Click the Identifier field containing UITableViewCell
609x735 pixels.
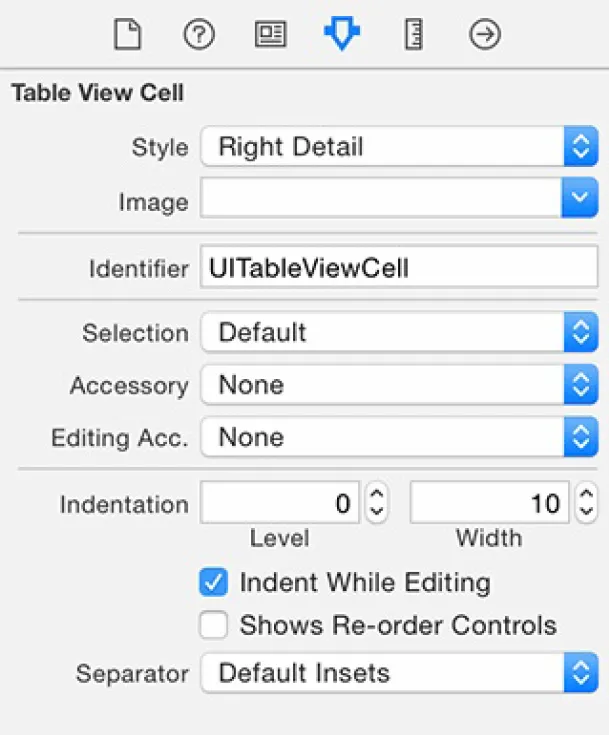click(x=398, y=268)
